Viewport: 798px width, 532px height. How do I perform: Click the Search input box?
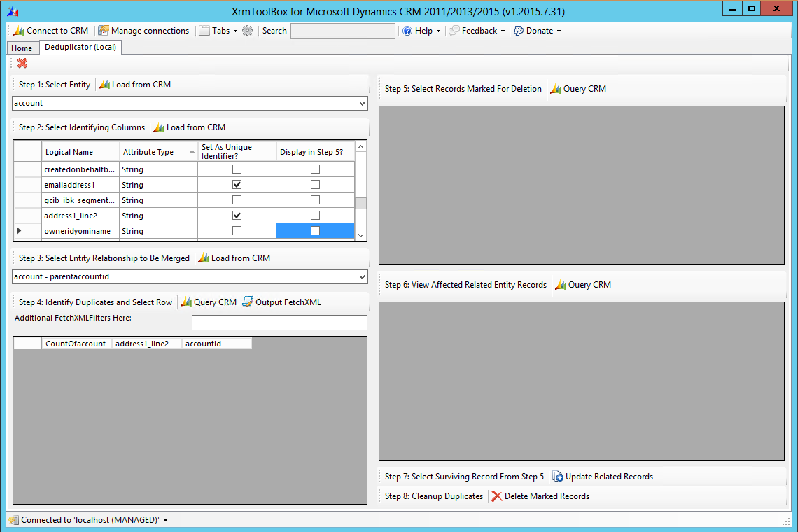click(342, 31)
